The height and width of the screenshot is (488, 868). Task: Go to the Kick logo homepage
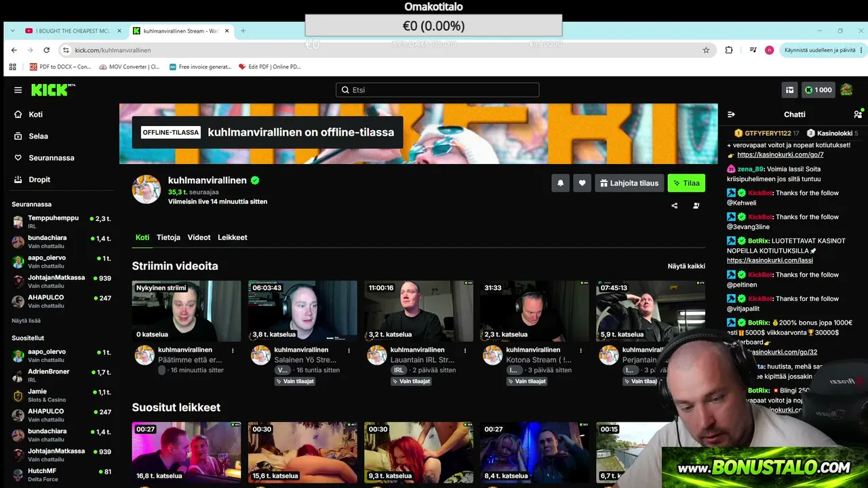point(53,90)
